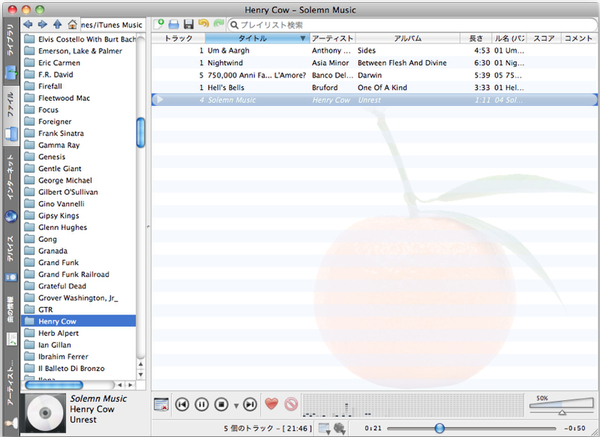600x437 pixels.
Task: Jump to the home folder
Action: [x=72, y=25]
